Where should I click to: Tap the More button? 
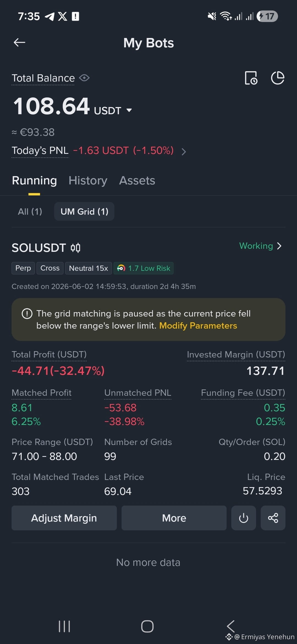(x=174, y=518)
